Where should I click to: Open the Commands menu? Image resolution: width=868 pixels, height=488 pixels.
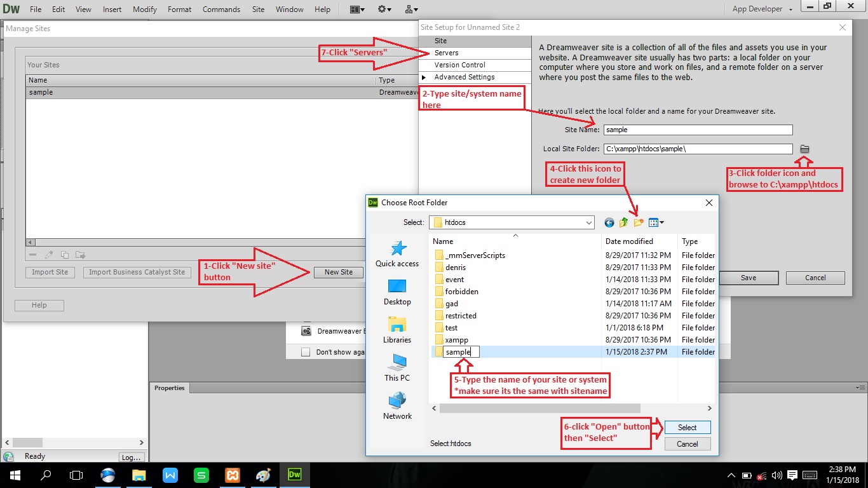coord(221,10)
